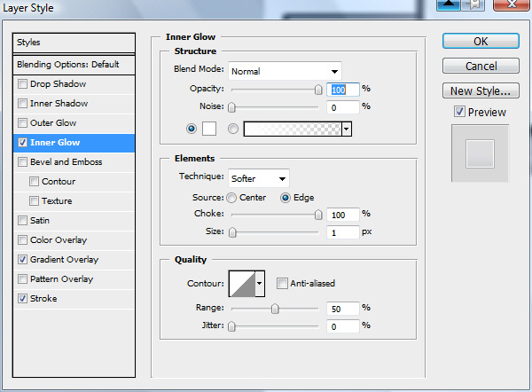This screenshot has width=532, height=392.
Task: Open the Blend Mode dropdown
Action: tap(285, 71)
